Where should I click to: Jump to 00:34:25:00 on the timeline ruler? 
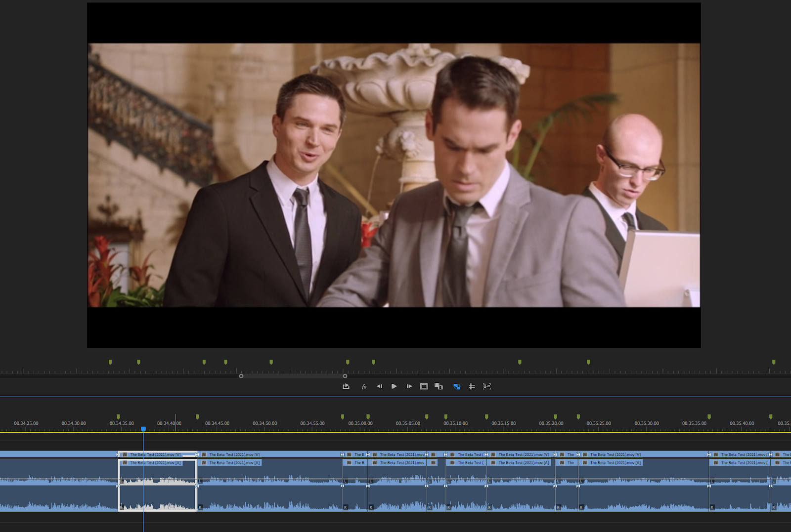click(26, 423)
